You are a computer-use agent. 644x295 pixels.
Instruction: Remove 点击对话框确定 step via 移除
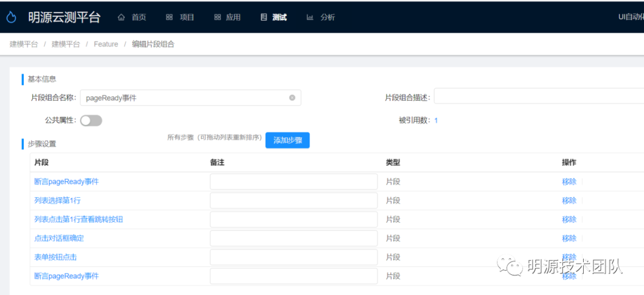(x=569, y=238)
